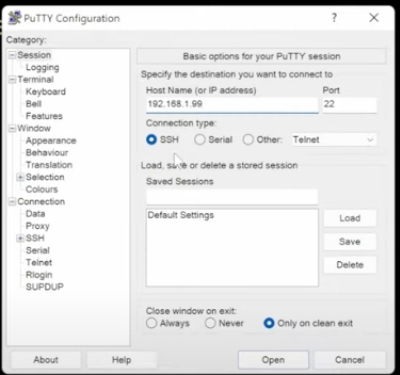
Task: Expand the SSH tree node
Action: [20, 238]
